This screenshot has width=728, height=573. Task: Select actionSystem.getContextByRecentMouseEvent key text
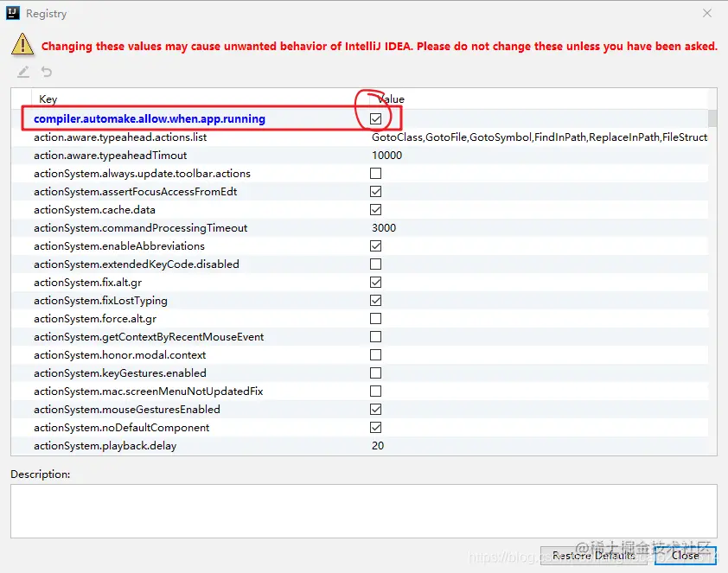point(149,337)
